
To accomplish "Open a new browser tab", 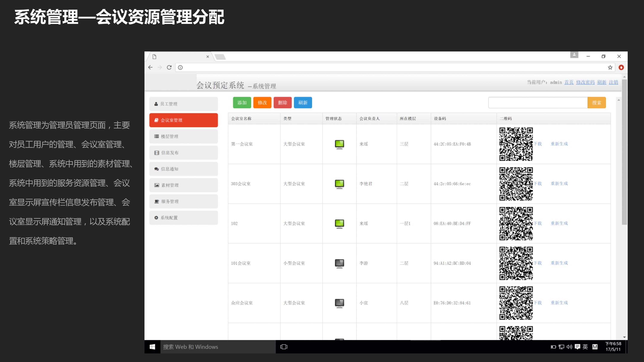I will [220, 57].
